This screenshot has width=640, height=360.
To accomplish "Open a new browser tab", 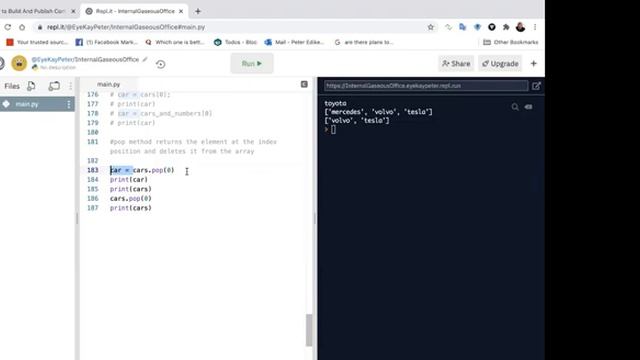I will [x=198, y=11].
